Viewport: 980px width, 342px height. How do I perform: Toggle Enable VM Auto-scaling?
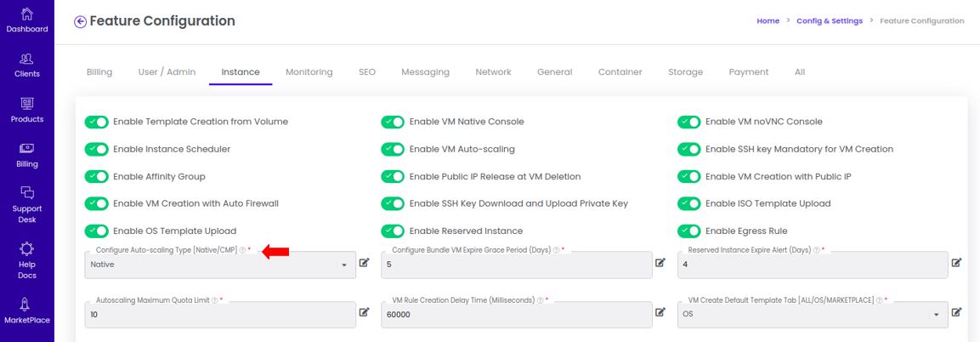coord(393,150)
